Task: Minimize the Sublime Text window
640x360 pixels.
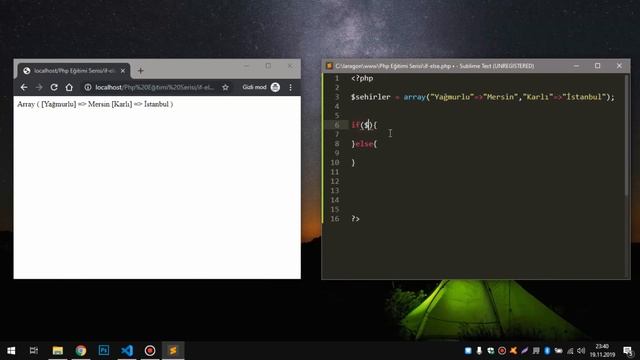Action: (x=576, y=66)
